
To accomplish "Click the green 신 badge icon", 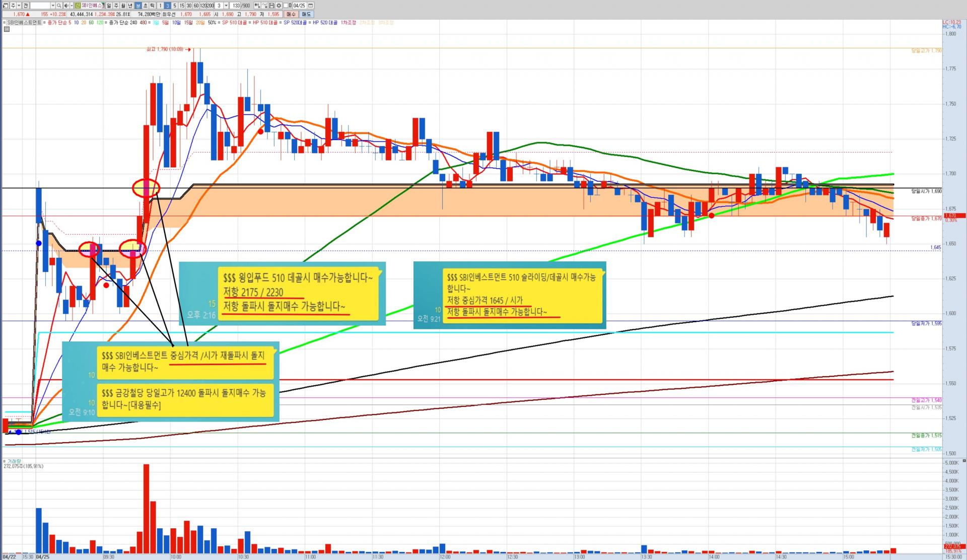I will point(78,6).
